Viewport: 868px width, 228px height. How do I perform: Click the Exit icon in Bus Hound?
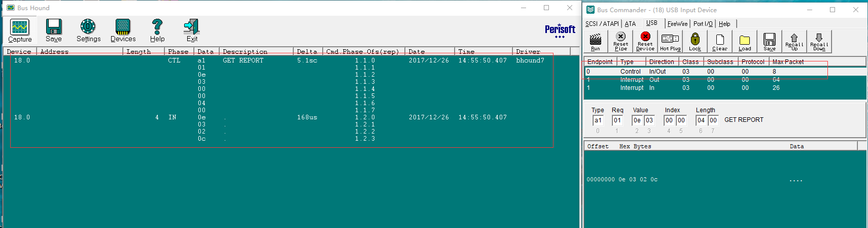pos(192,30)
